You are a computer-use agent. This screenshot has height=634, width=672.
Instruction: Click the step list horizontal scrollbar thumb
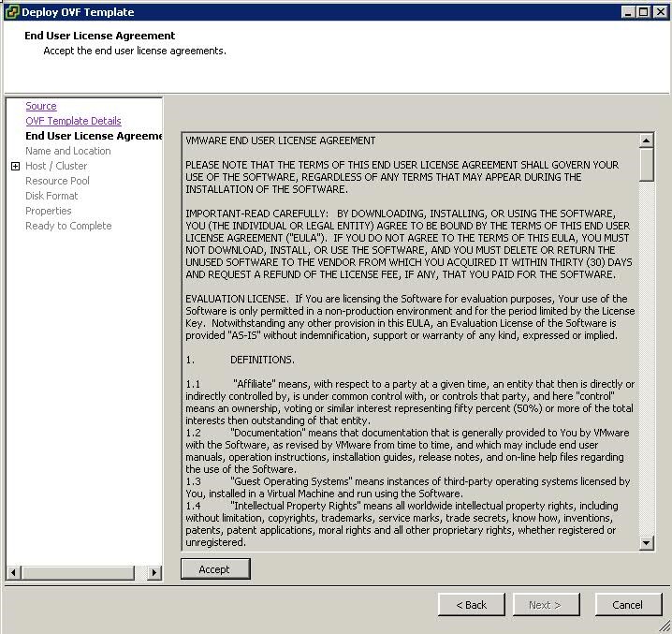(78, 572)
